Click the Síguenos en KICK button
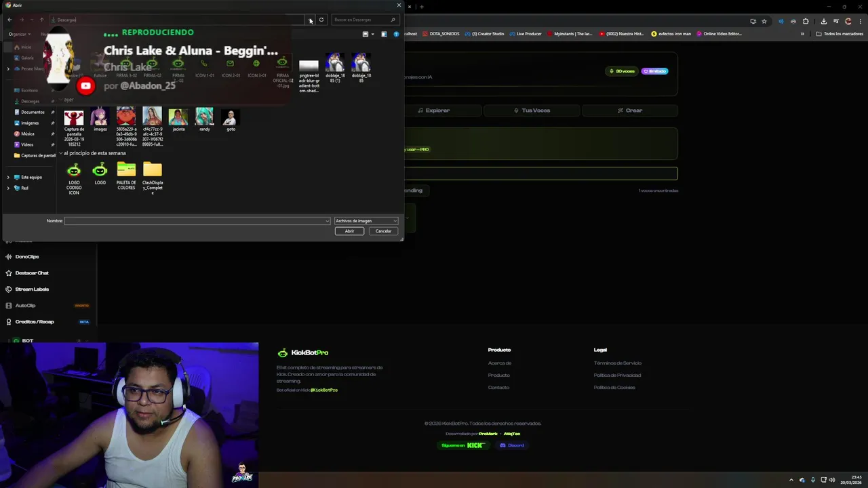 pos(463,445)
